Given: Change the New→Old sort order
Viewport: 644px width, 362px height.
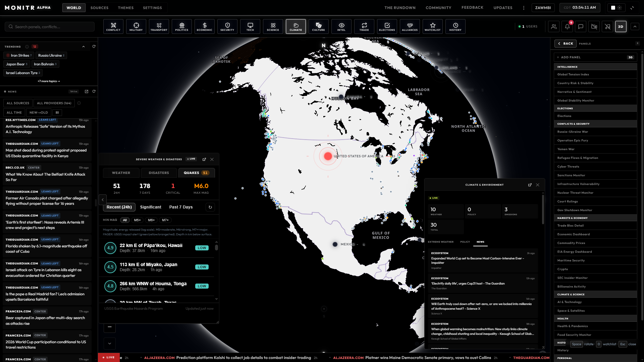Looking at the screenshot, I should tap(39, 113).
